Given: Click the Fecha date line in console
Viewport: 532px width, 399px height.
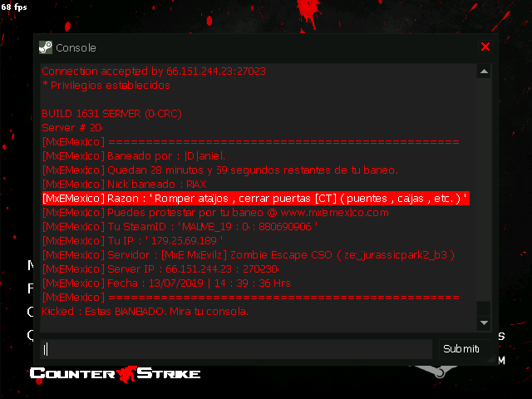Looking at the screenshot, I should [166, 283].
